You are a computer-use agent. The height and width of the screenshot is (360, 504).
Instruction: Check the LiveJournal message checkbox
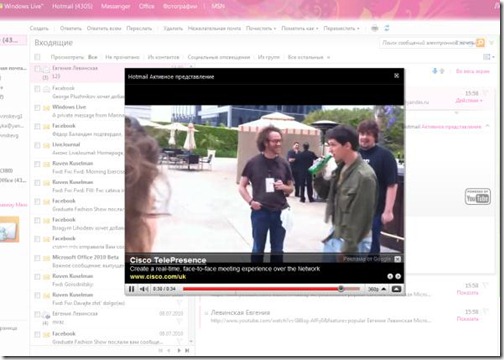pos(37,145)
